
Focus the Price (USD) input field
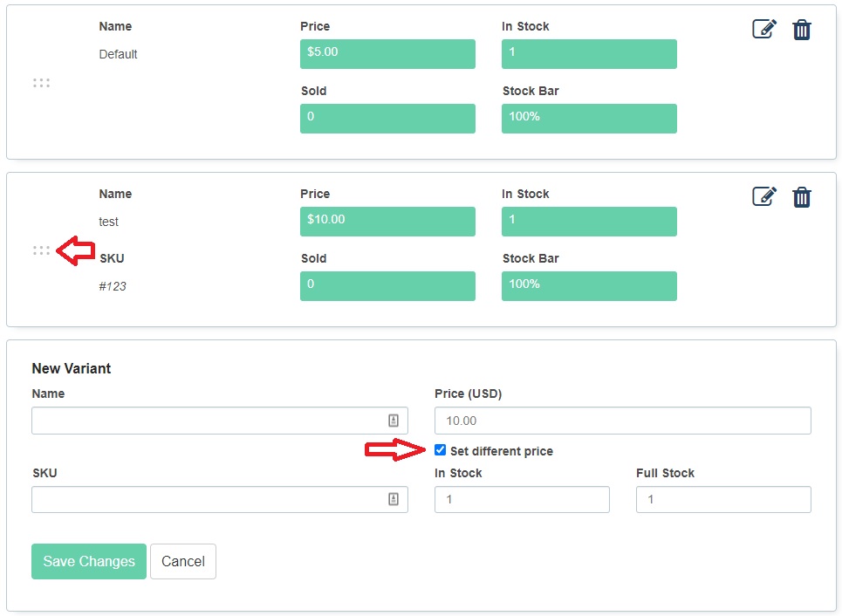[x=623, y=421]
